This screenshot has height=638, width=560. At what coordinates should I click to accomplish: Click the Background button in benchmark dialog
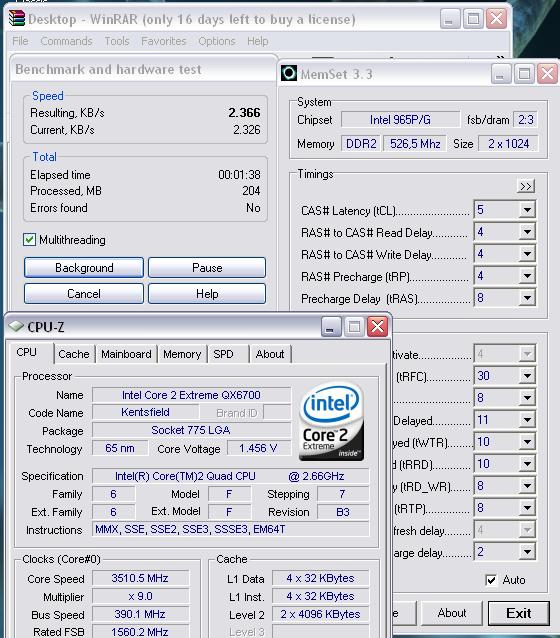coord(84,268)
